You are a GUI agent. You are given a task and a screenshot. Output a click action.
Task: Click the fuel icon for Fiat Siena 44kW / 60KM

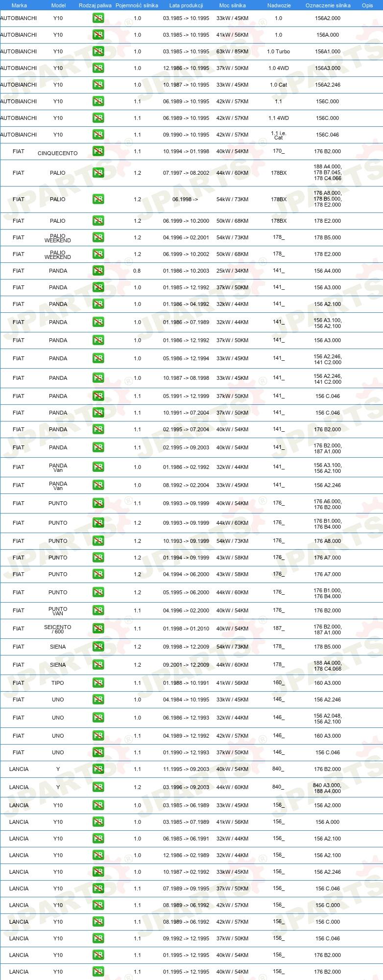98,665
